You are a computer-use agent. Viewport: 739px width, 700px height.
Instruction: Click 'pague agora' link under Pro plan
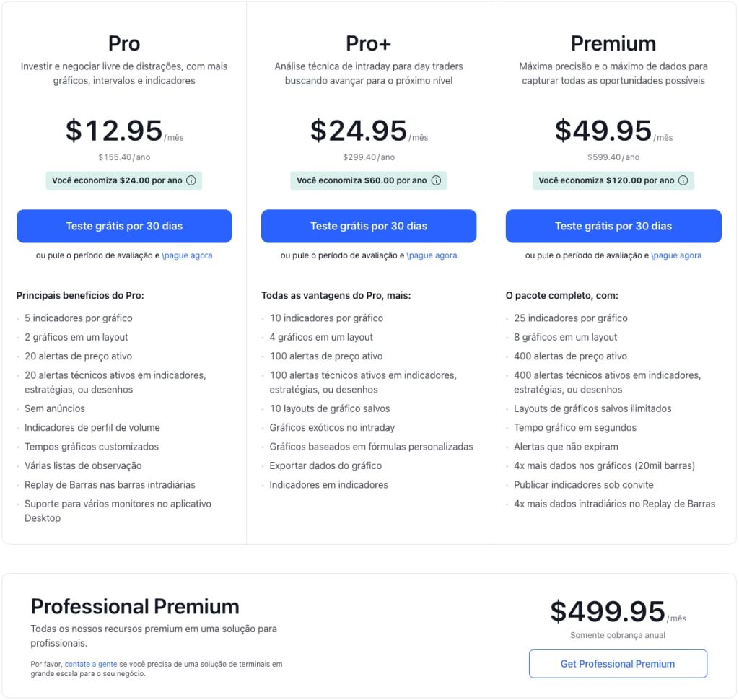point(187,255)
